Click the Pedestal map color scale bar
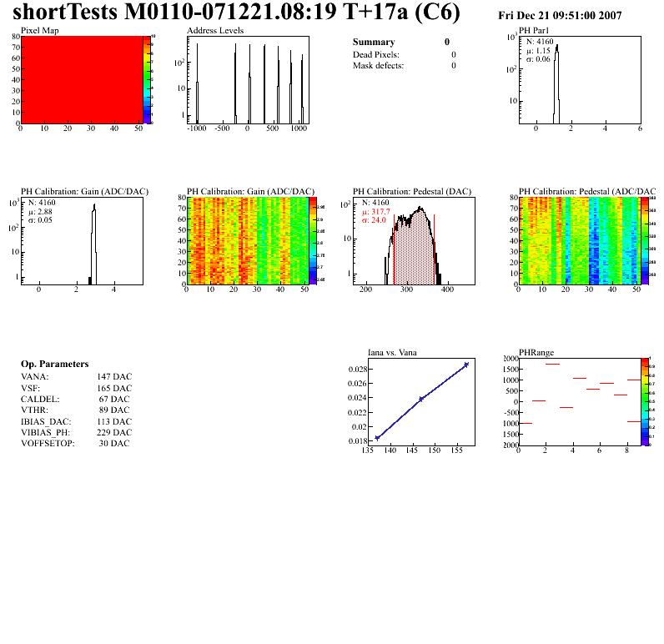This screenshot has height=644, width=664. (x=645, y=240)
